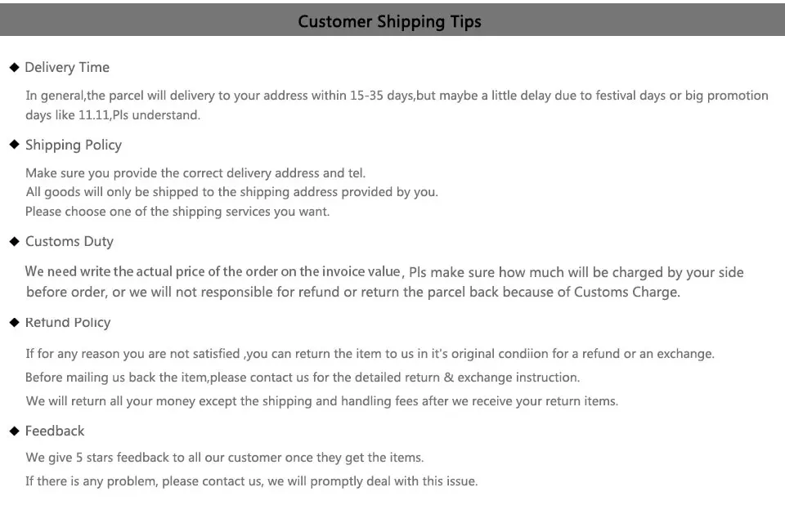
Task: Click the diamond bullet beside Delivery Time
Action: click(14, 67)
